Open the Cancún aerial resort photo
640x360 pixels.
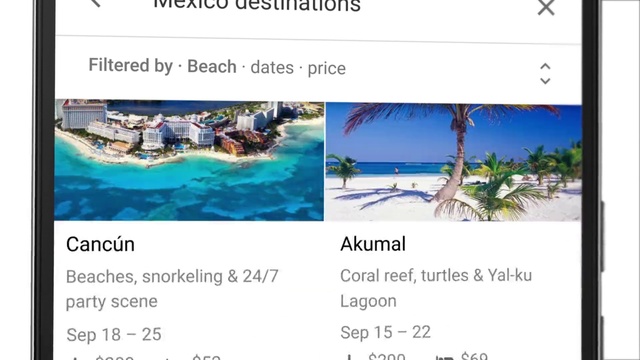click(189, 160)
